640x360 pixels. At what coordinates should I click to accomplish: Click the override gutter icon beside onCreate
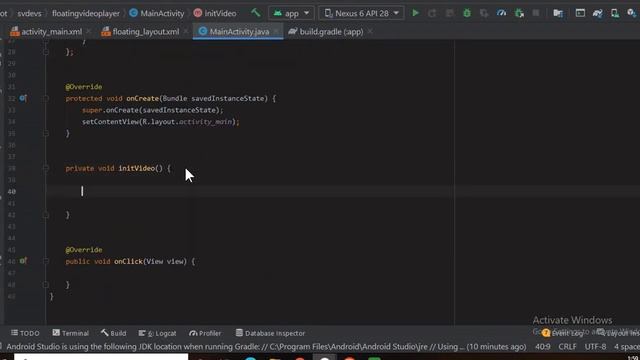tap(23, 98)
